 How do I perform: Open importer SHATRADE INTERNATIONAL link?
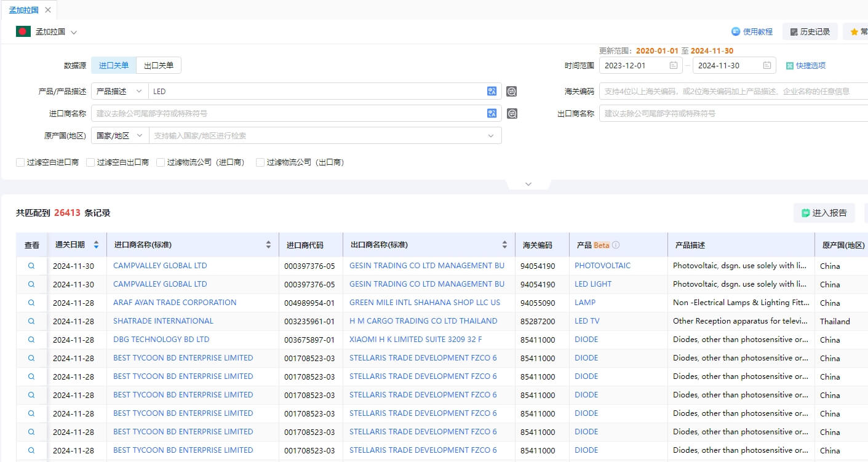pos(163,321)
